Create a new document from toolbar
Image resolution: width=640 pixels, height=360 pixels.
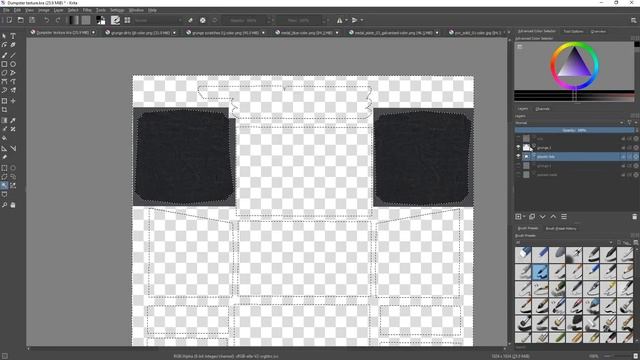[x=9, y=20]
